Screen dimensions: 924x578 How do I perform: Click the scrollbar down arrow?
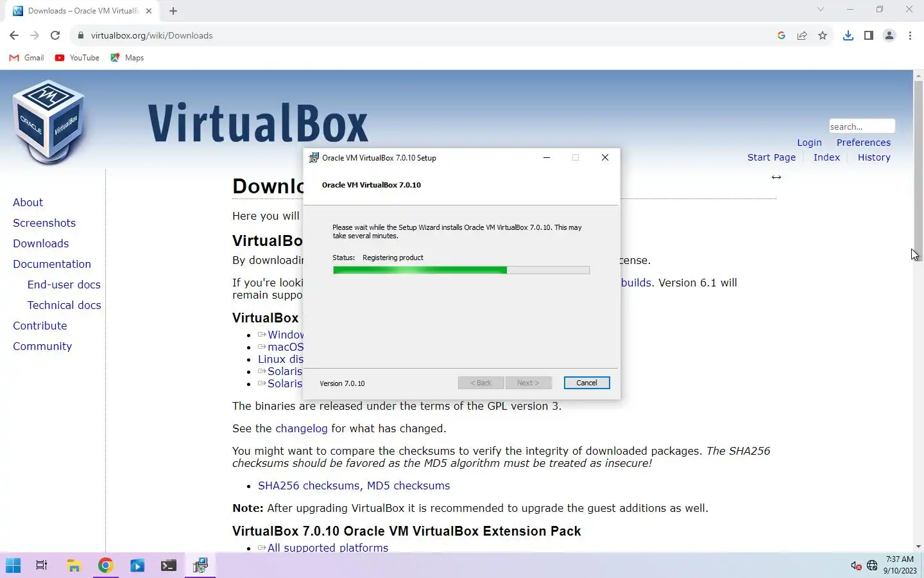(918, 547)
